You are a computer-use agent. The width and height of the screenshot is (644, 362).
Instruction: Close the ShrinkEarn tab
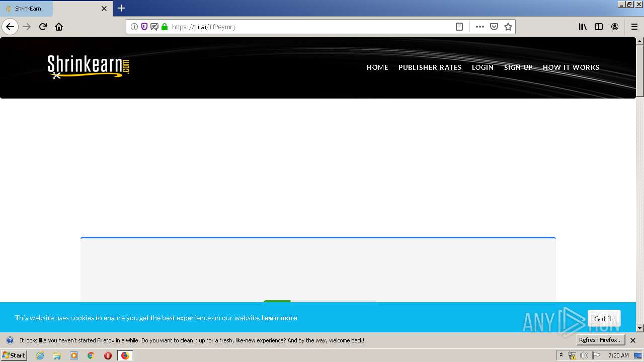click(104, 9)
